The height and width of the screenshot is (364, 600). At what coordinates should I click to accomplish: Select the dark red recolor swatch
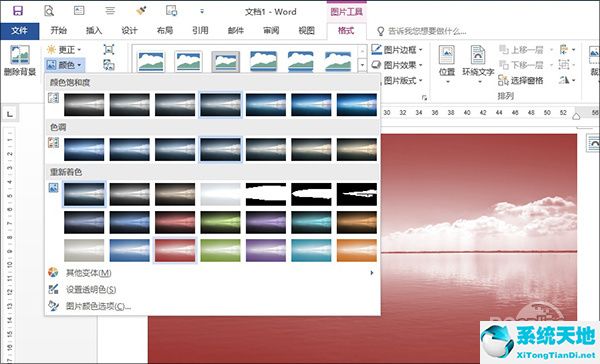coord(175,222)
